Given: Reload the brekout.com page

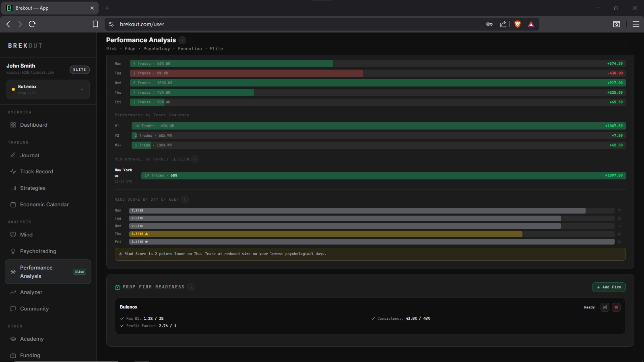Looking at the screenshot, I should coord(32,24).
